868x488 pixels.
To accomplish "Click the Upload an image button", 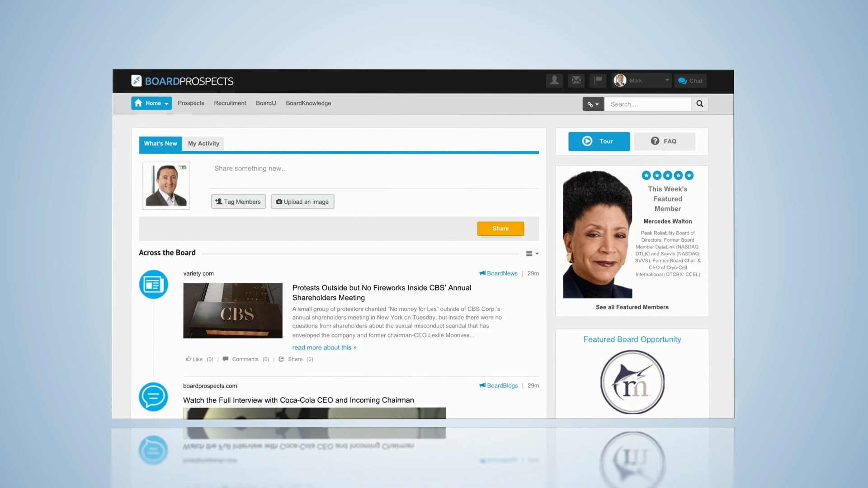I will (x=302, y=202).
